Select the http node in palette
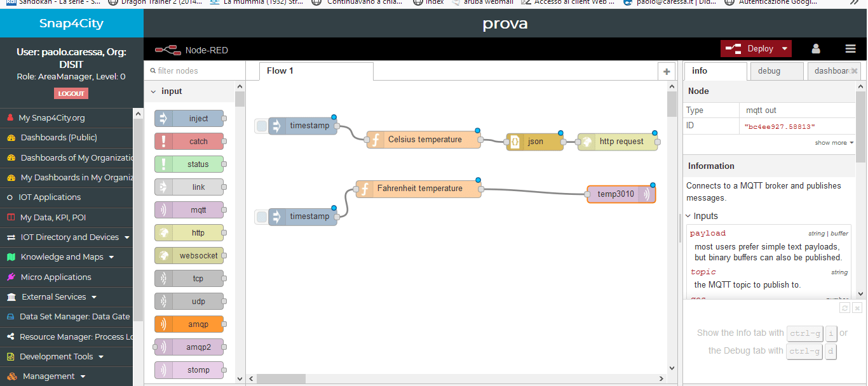 point(189,233)
